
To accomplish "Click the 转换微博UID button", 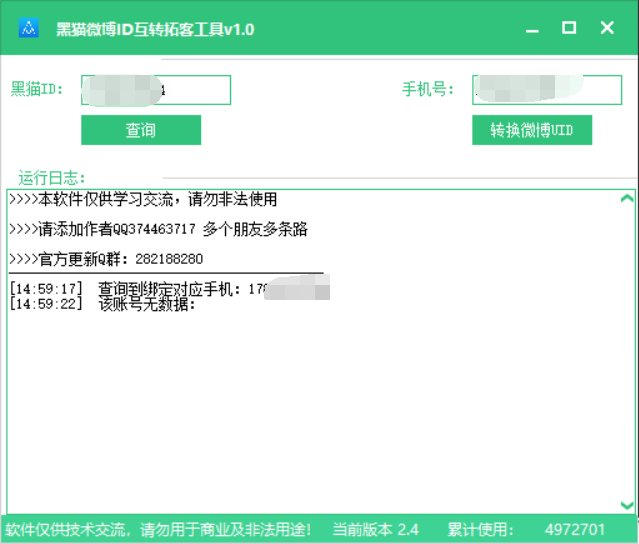I will pyautogui.click(x=532, y=130).
